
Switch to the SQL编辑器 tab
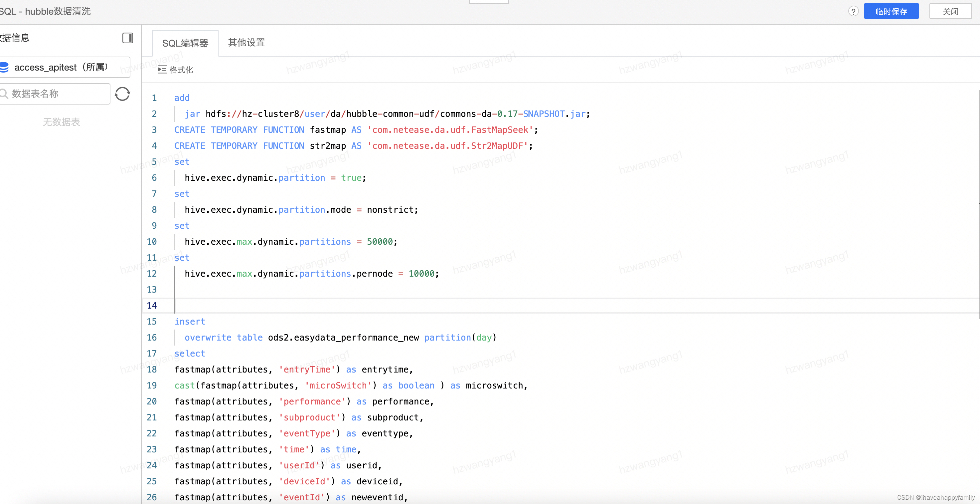[185, 43]
